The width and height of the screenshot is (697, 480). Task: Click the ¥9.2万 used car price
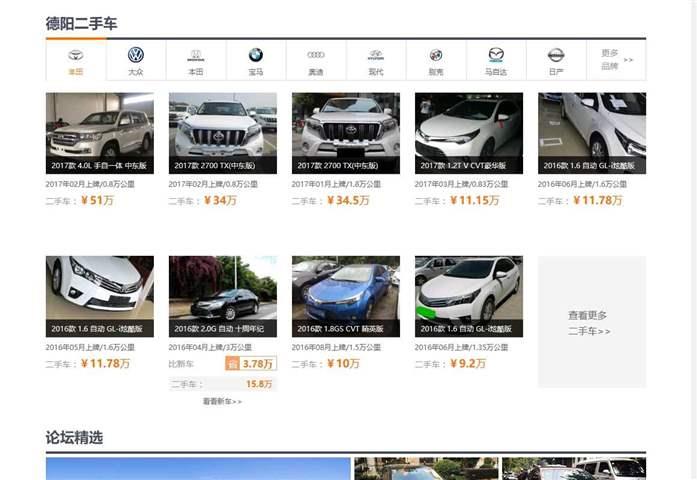tap(467, 364)
